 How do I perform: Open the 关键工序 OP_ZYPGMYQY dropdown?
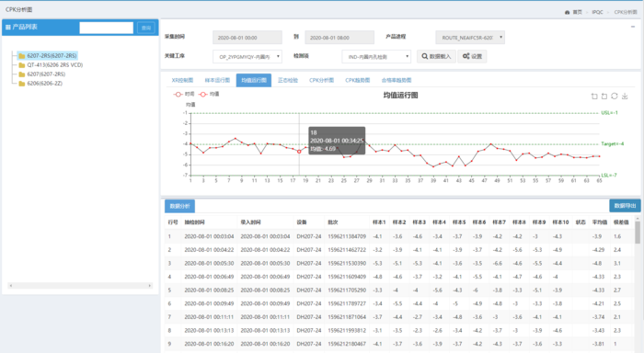[247, 57]
